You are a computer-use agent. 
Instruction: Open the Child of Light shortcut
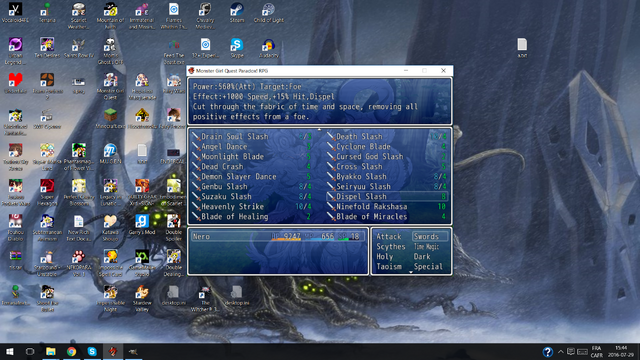click(269, 13)
